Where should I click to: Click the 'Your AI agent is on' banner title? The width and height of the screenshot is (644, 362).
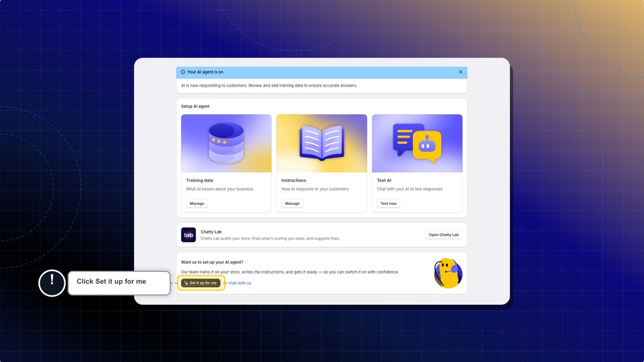click(205, 72)
